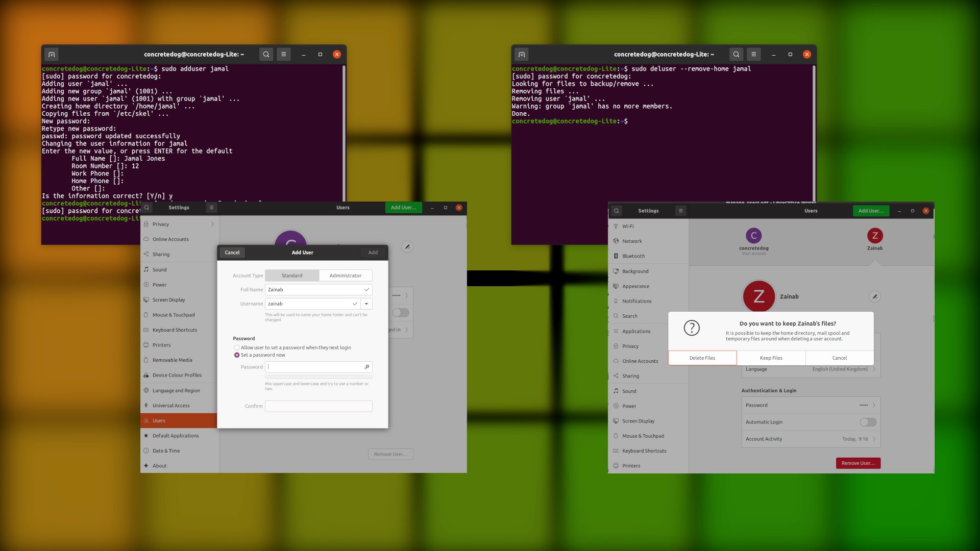Click Delete Files for Zainab's account
Viewport: 980px width, 551px height.
pos(702,357)
